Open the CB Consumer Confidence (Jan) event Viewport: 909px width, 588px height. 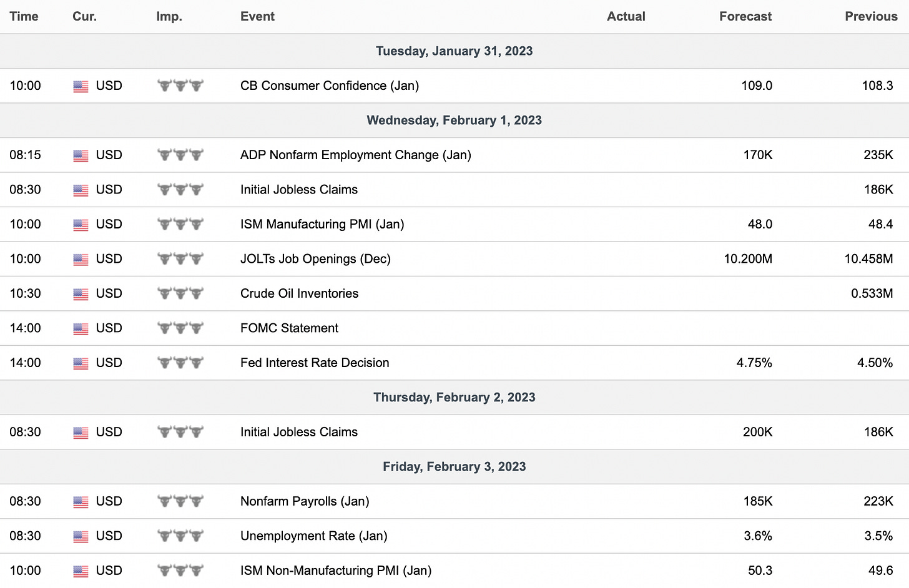click(x=330, y=86)
